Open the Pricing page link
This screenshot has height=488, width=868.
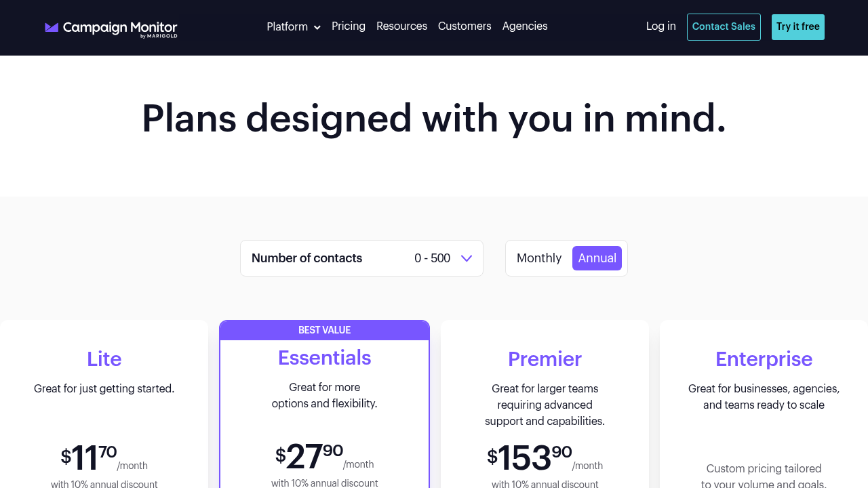(349, 26)
